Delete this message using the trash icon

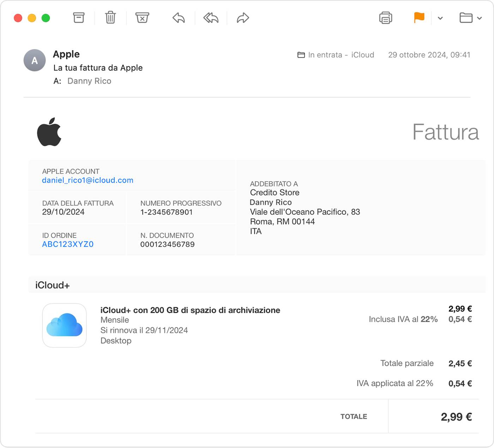click(110, 18)
